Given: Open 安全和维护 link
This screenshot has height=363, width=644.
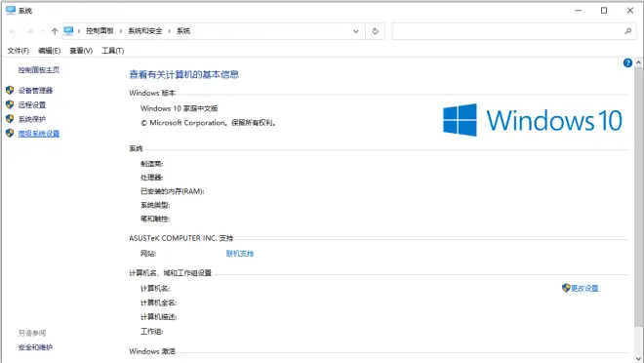Looking at the screenshot, I should coord(35,347).
